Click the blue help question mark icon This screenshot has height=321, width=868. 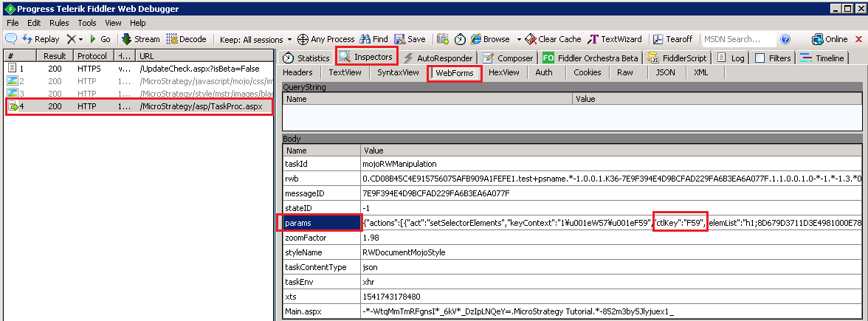tap(785, 39)
